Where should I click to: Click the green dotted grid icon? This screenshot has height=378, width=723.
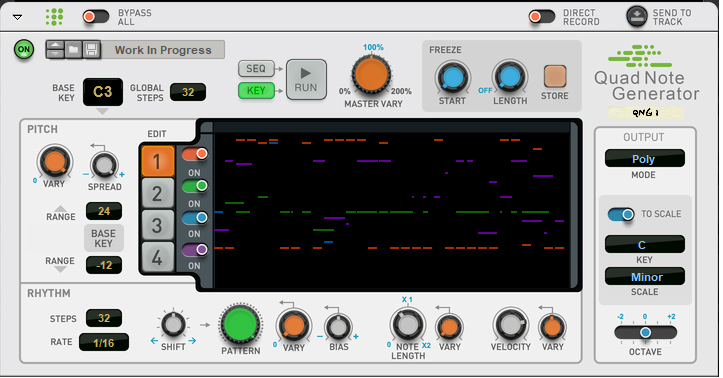pos(54,17)
